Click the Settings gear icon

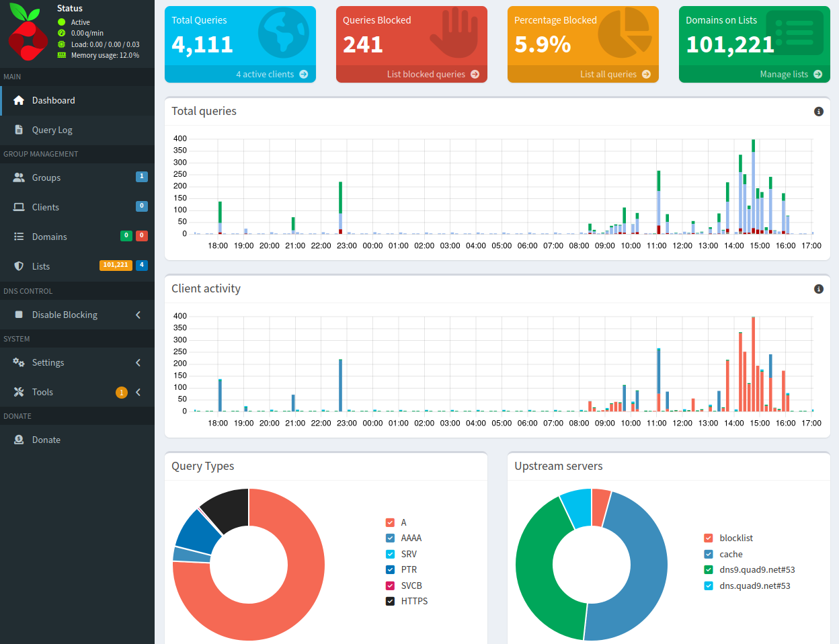18,362
